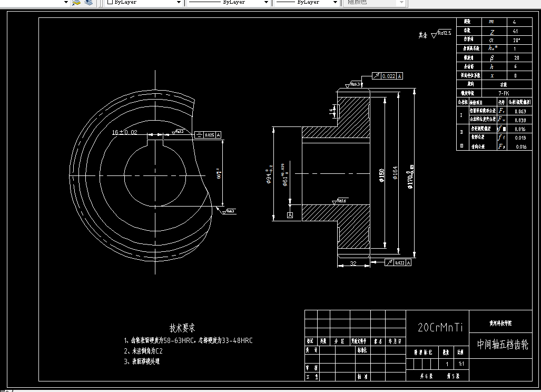Select the note 表面渗碳处理
541x392 pixels.
(142, 361)
